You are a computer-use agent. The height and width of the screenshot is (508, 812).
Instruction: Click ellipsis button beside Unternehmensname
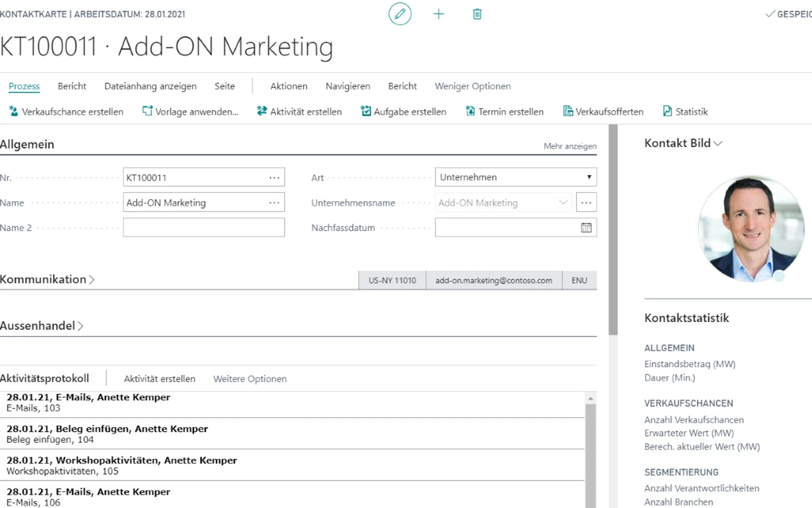tap(586, 202)
